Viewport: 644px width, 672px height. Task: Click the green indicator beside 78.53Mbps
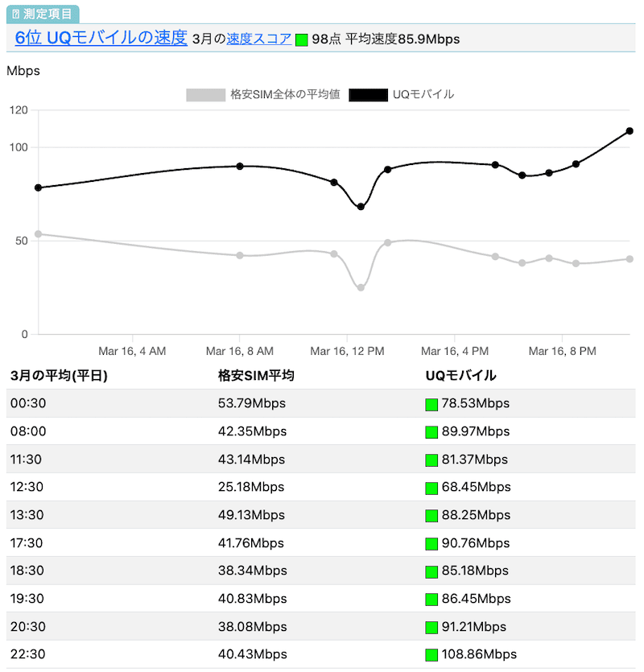[431, 404]
